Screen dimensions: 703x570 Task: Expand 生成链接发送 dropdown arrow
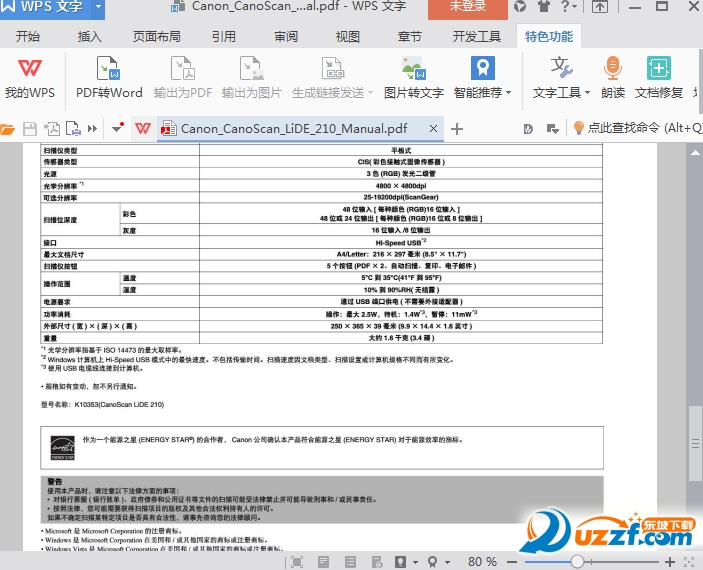point(370,93)
